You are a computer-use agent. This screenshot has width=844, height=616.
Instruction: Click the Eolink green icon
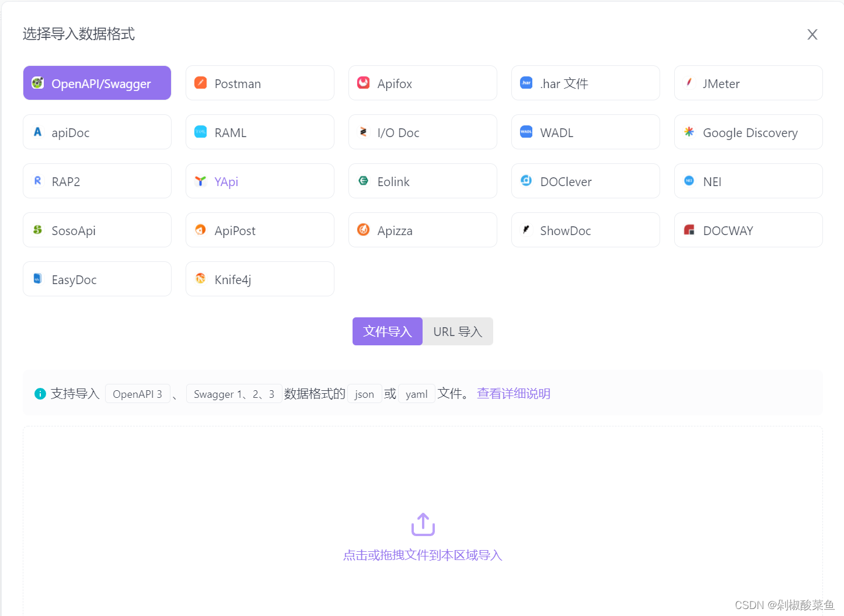tap(364, 181)
